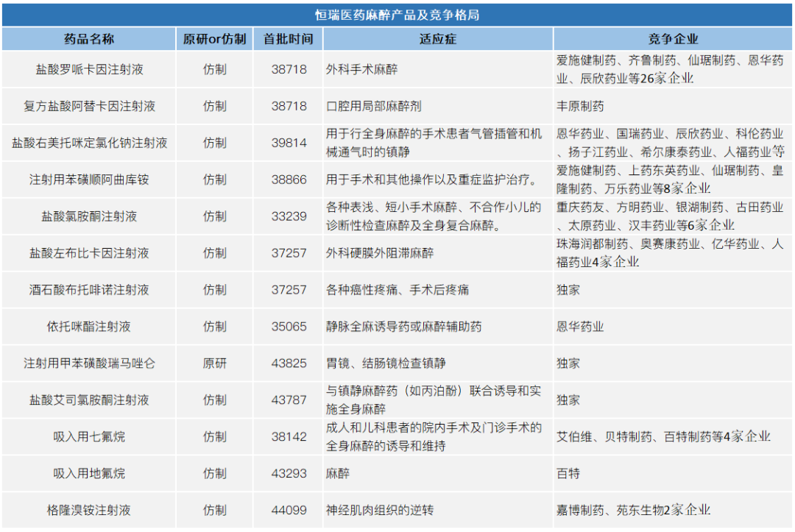This screenshot has width=795, height=532.
Task: Click the 药品名称 column header
Action: point(89,39)
